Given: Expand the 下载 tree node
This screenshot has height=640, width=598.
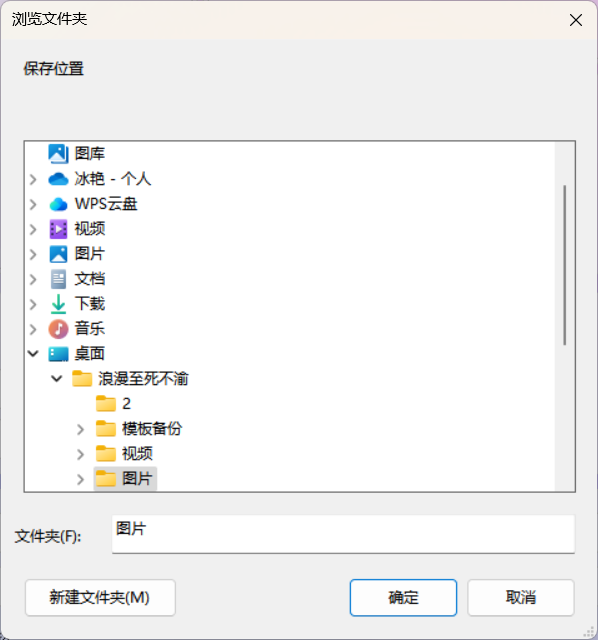Looking at the screenshot, I should [x=33, y=304].
